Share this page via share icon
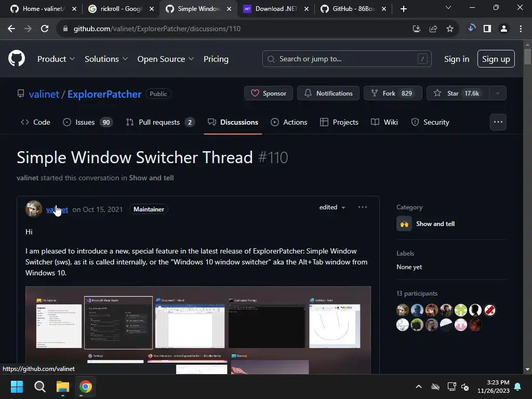Viewport: 532px width, 399px height. tap(433, 29)
